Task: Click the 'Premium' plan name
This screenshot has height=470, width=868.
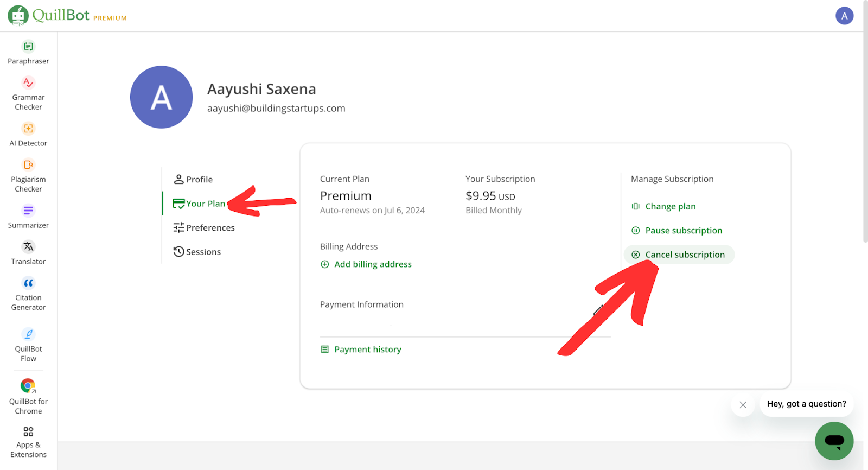Action: click(346, 196)
